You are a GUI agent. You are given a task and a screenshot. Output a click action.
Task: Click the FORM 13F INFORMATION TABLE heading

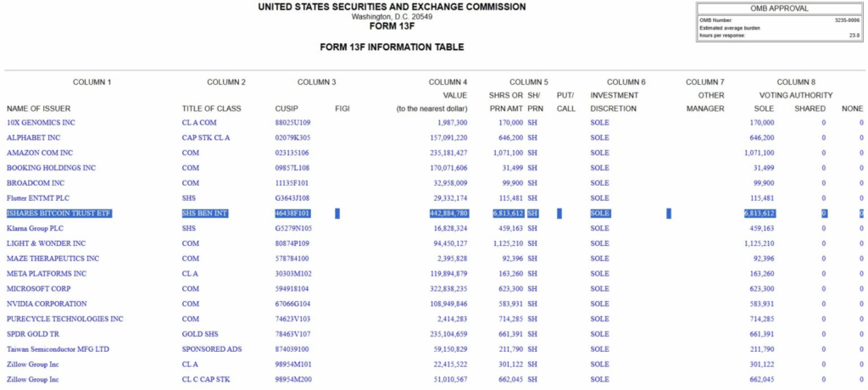click(392, 47)
